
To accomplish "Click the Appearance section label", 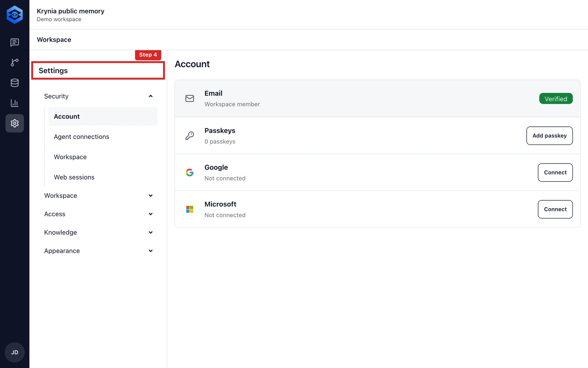I will coord(62,251).
